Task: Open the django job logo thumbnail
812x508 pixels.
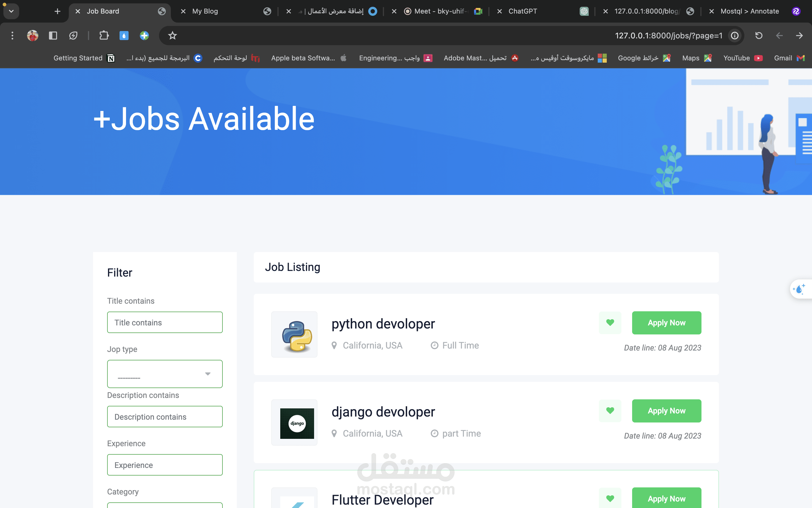Action: (294, 422)
